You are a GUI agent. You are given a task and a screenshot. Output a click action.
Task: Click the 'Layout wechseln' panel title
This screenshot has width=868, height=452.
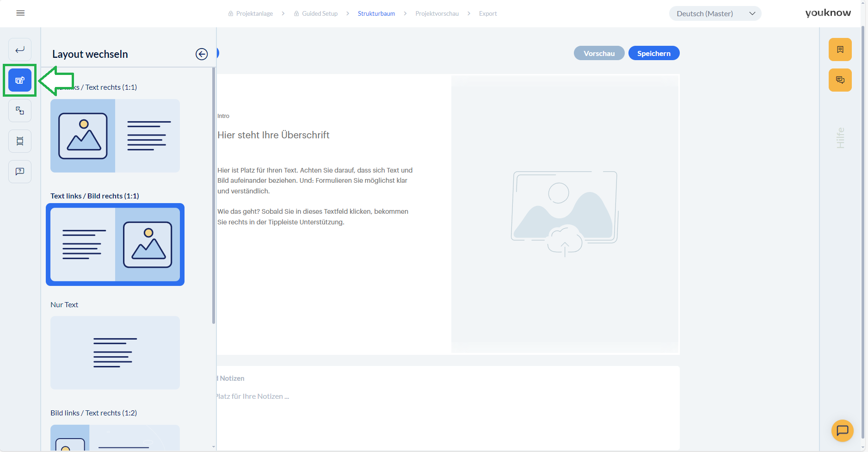pyautogui.click(x=90, y=54)
